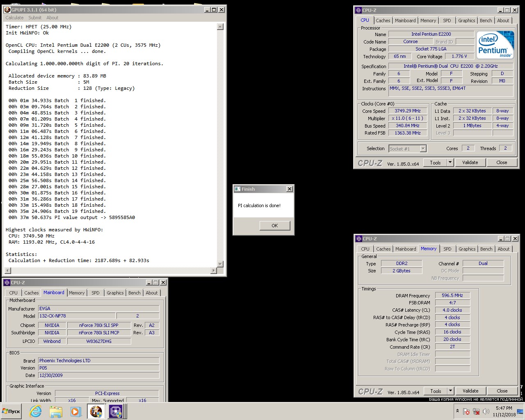525x420 pixels.
Task: Click the scroll-right arrow in the GPUPI log
Action: [x=213, y=270]
